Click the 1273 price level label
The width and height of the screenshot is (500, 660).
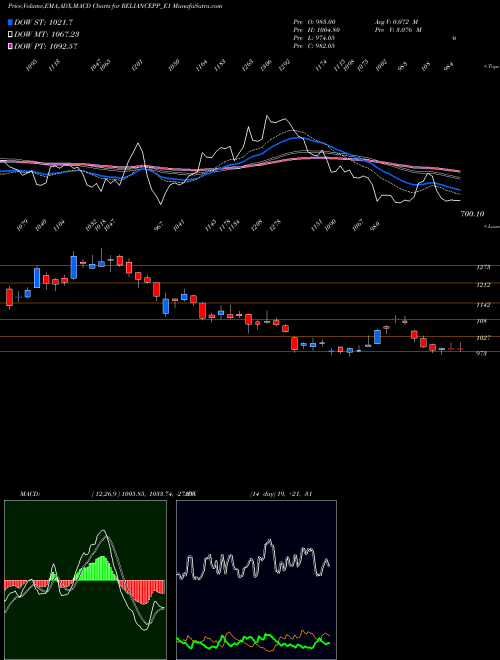(483, 267)
